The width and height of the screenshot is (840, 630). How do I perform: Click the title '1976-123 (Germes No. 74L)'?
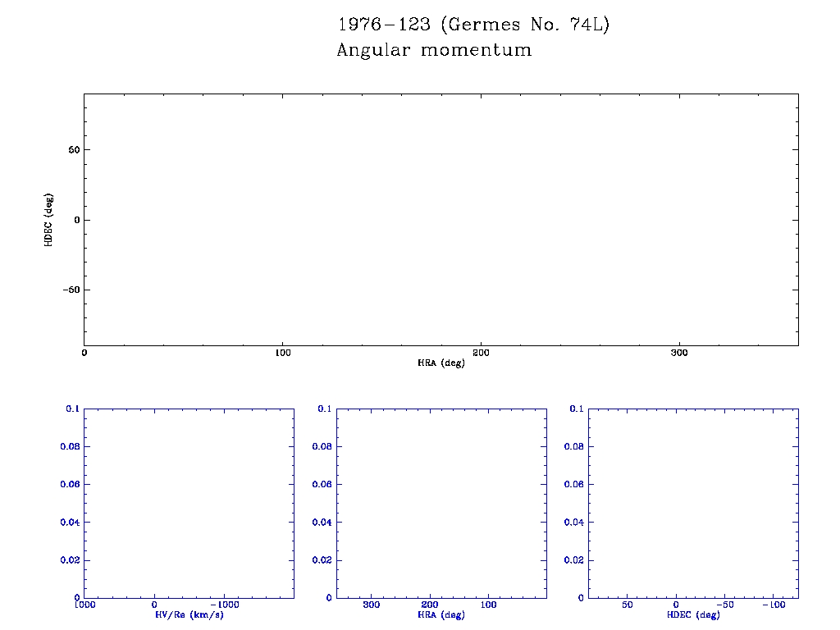(473, 25)
